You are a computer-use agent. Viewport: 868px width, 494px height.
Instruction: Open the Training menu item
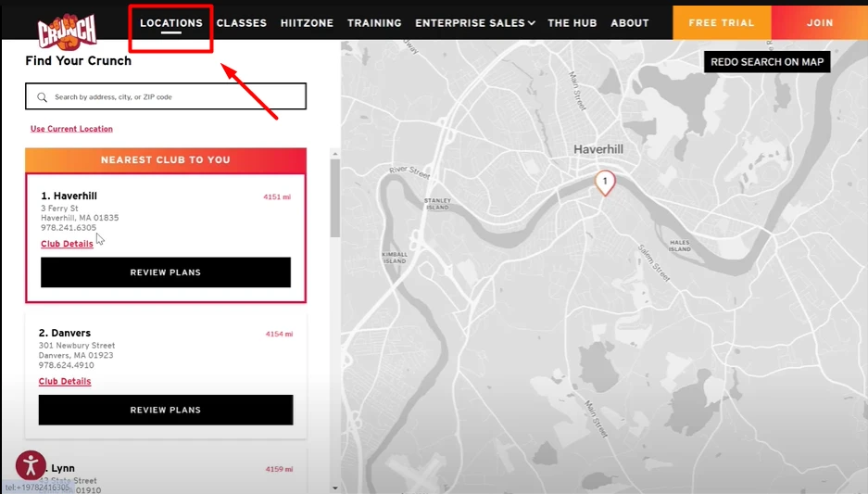tap(374, 23)
